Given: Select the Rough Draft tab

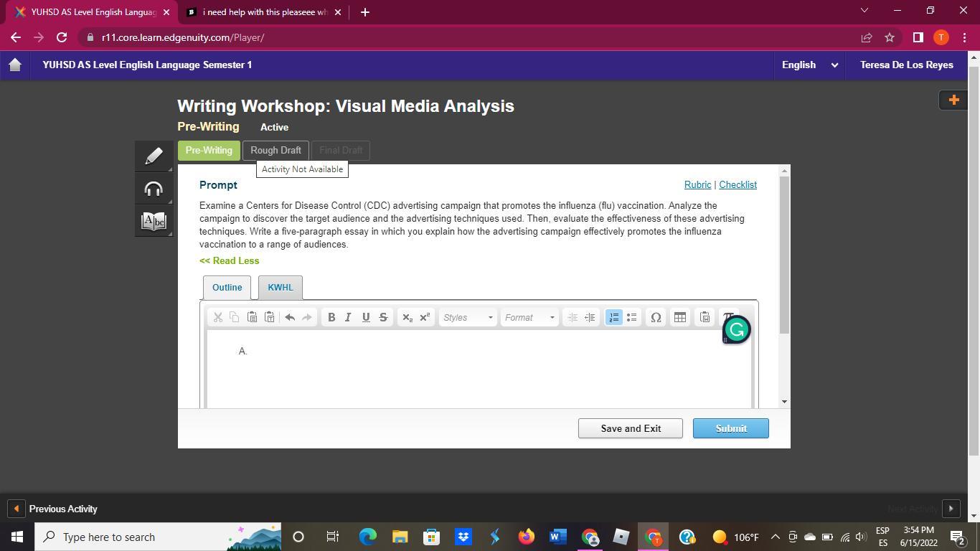Looking at the screenshot, I should tap(275, 150).
